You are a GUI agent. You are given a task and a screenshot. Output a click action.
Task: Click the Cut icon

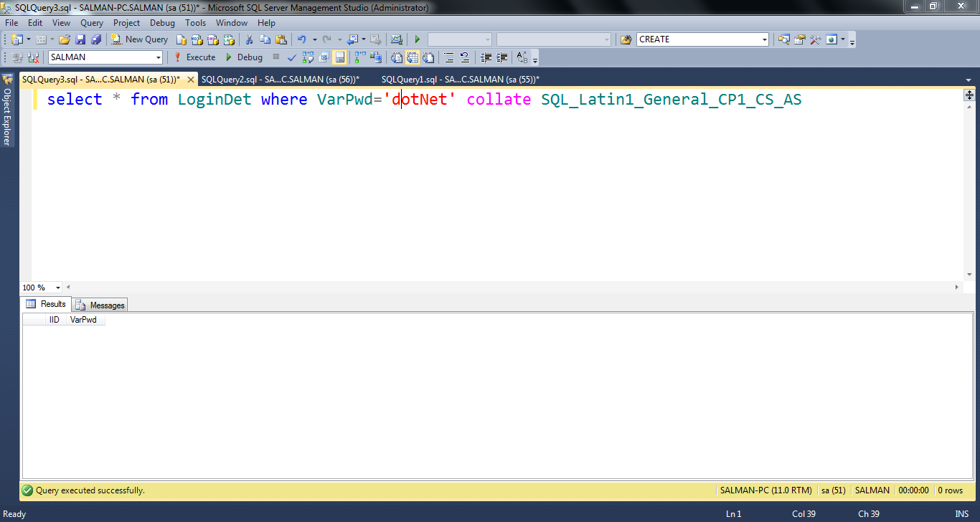click(250, 39)
